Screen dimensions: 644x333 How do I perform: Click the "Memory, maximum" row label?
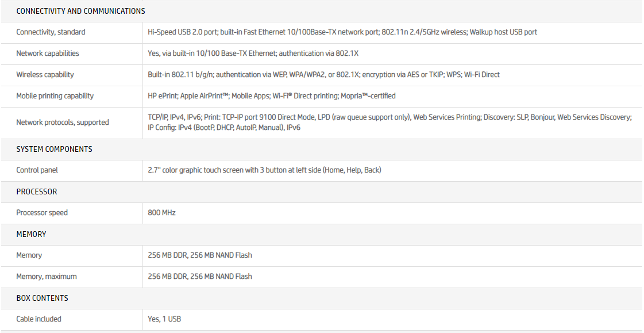pyautogui.click(x=46, y=277)
